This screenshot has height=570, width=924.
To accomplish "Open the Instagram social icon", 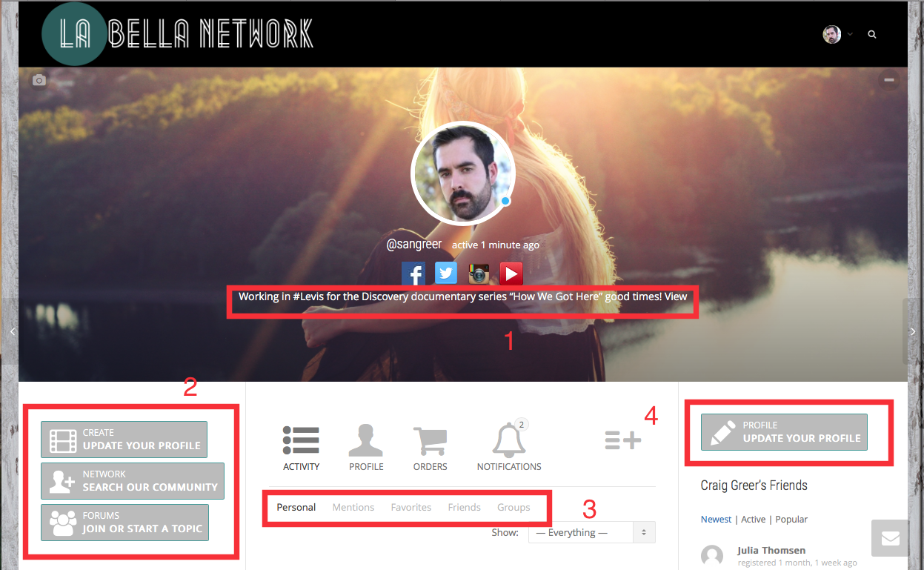I will pyautogui.click(x=479, y=274).
